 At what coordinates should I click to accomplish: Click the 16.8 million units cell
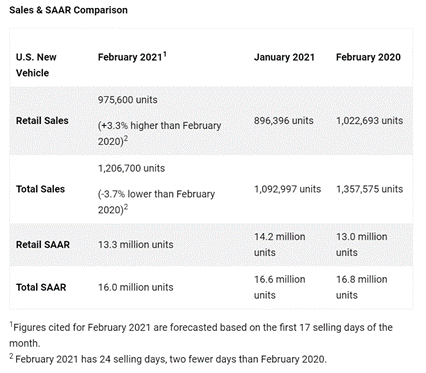click(362, 287)
